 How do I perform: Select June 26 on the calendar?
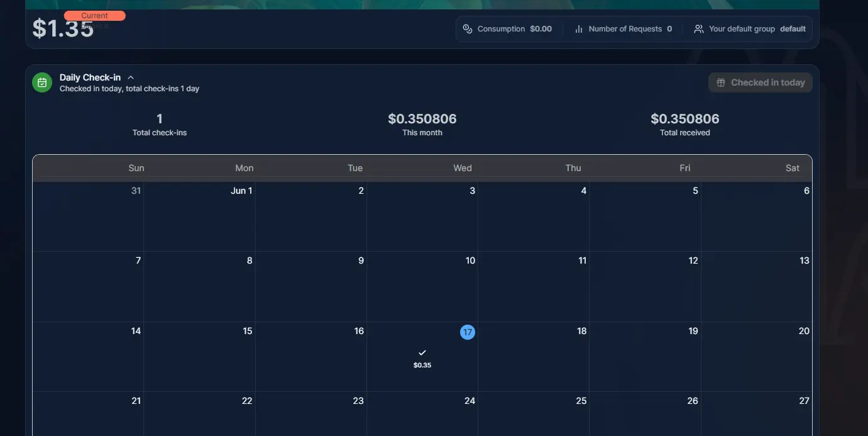point(645,414)
